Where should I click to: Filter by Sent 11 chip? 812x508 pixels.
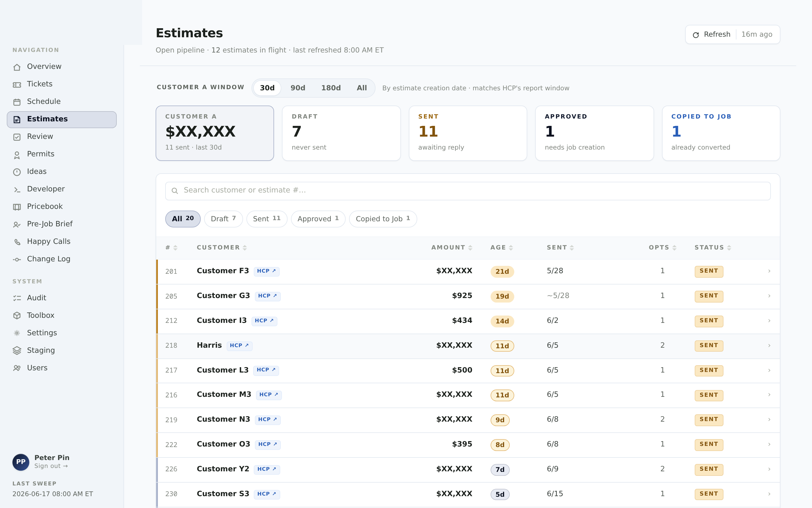pos(267,219)
